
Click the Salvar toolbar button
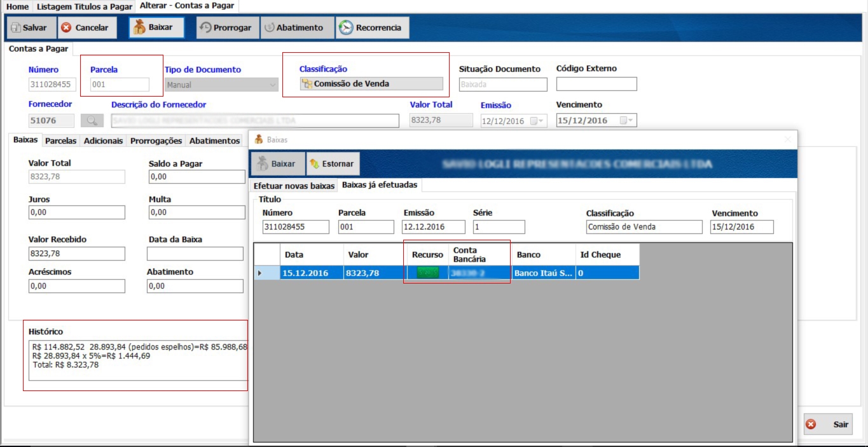coord(30,28)
